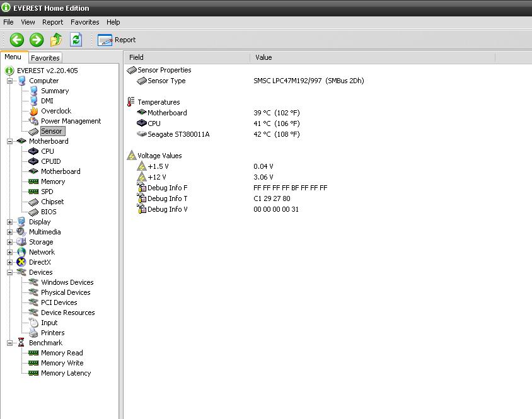
Task: Go forward with the green right arrow
Action: (x=37, y=40)
